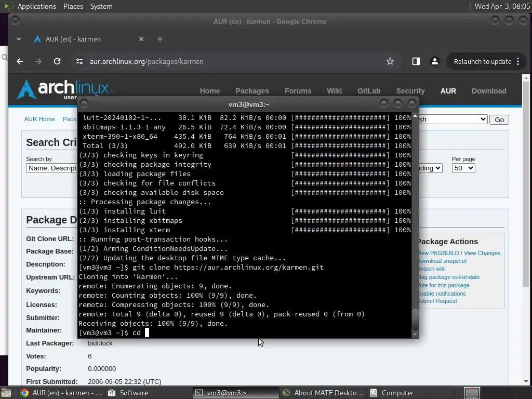Click the address bar URL
The image size is (532, 399).
tap(146, 61)
